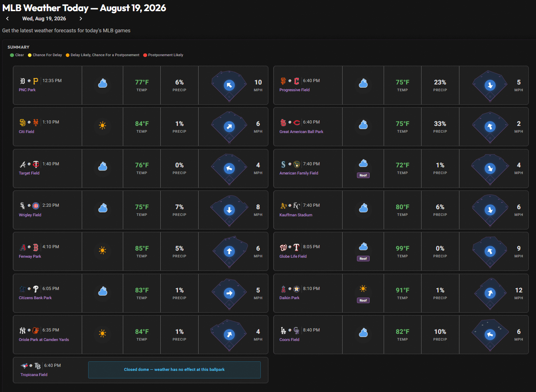Click the Progressive Field wind arrow icon
Screen dimensions: 536x392
click(490, 85)
